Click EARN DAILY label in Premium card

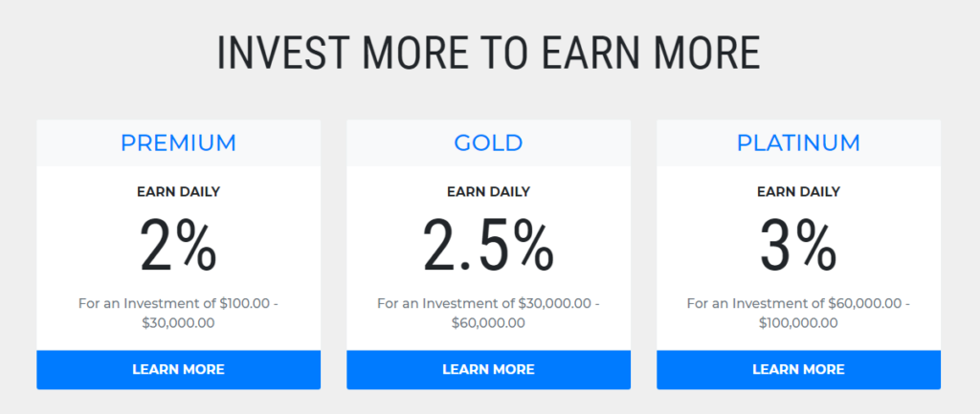pos(178,191)
